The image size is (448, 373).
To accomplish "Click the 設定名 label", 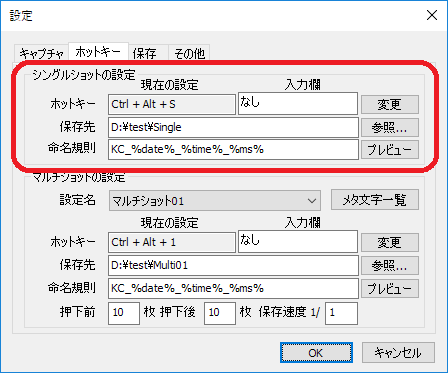I will point(77,200).
